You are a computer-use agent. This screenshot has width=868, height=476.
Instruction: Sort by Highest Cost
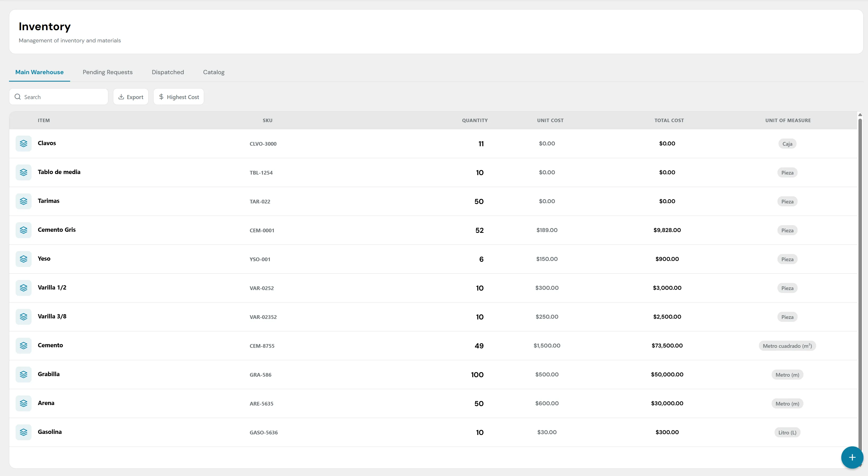click(x=179, y=97)
